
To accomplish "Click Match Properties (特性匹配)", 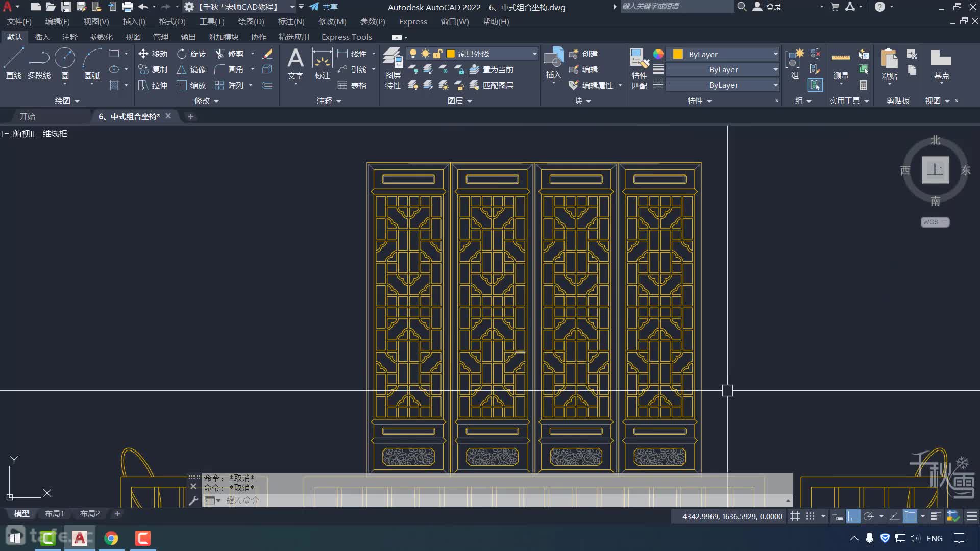I will [640, 69].
